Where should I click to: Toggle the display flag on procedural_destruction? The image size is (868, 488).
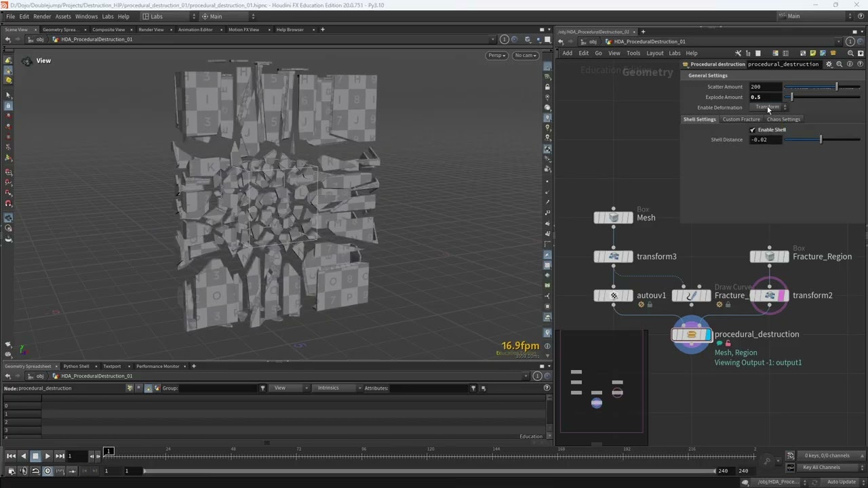[x=707, y=334]
